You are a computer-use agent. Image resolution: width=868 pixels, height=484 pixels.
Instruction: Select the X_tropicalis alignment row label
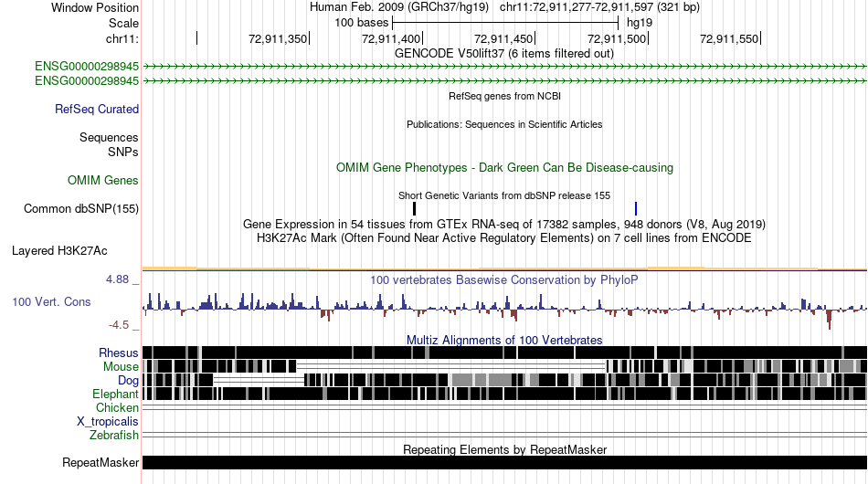[x=108, y=422]
